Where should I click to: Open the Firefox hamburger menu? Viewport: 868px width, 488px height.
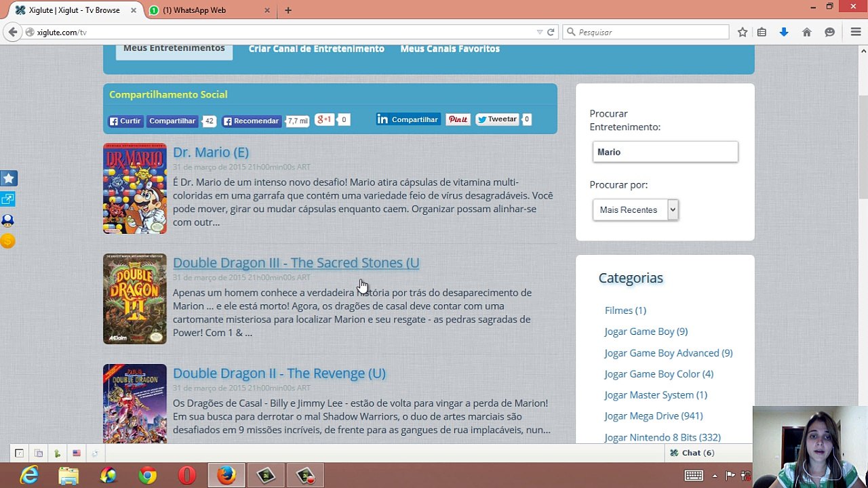point(856,32)
